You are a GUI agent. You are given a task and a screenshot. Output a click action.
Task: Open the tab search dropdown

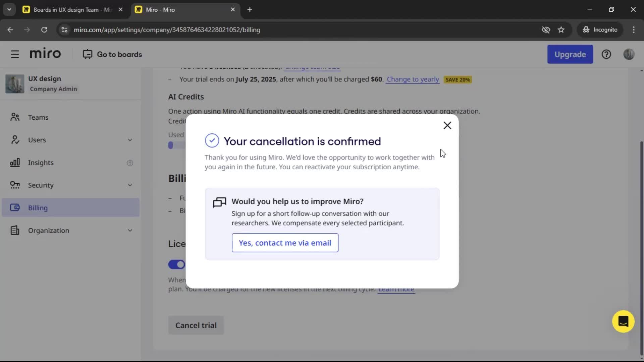coord(9,10)
